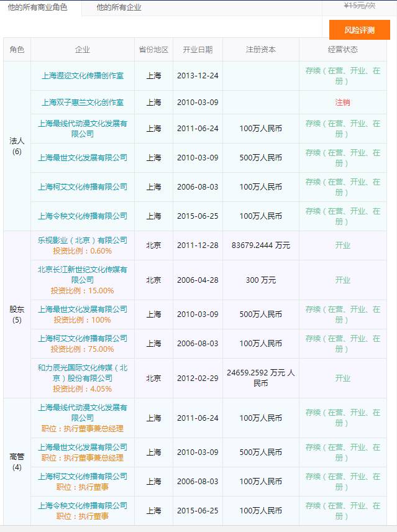397x532 pixels.
Task: Select the 股东 (5) role cell
Action: click(17, 314)
